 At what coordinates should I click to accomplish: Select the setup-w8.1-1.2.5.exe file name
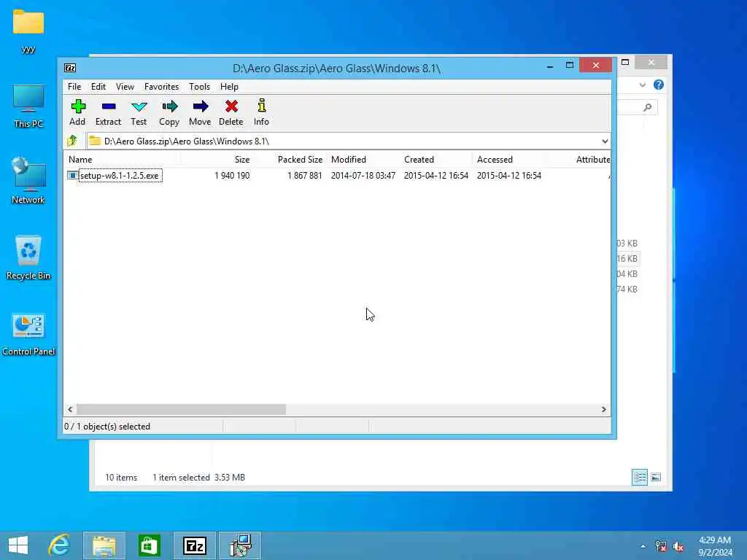tap(120, 176)
